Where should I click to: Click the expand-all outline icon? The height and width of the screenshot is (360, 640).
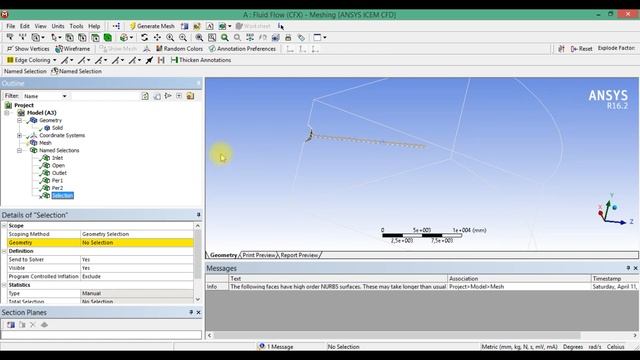[x=179, y=96]
